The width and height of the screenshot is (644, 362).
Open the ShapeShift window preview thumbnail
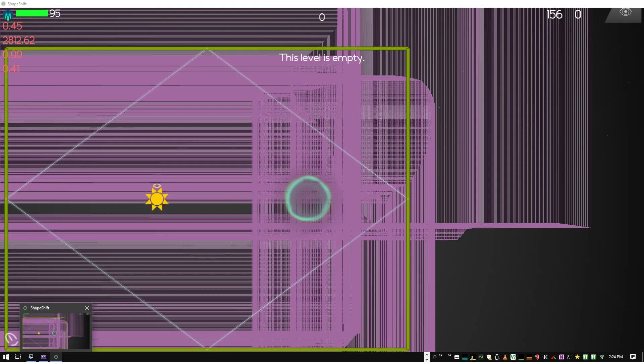(x=56, y=331)
